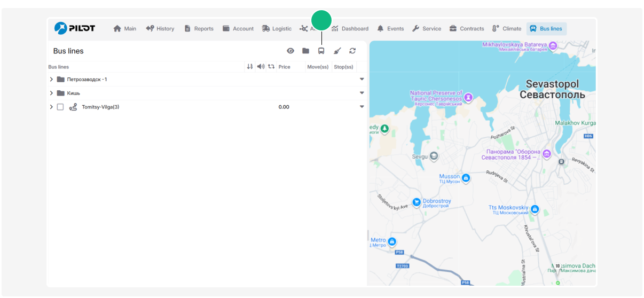Image resolution: width=644 pixels, height=298 pixels.
Task: Click the wallet icon beside Account
Action: tap(226, 29)
